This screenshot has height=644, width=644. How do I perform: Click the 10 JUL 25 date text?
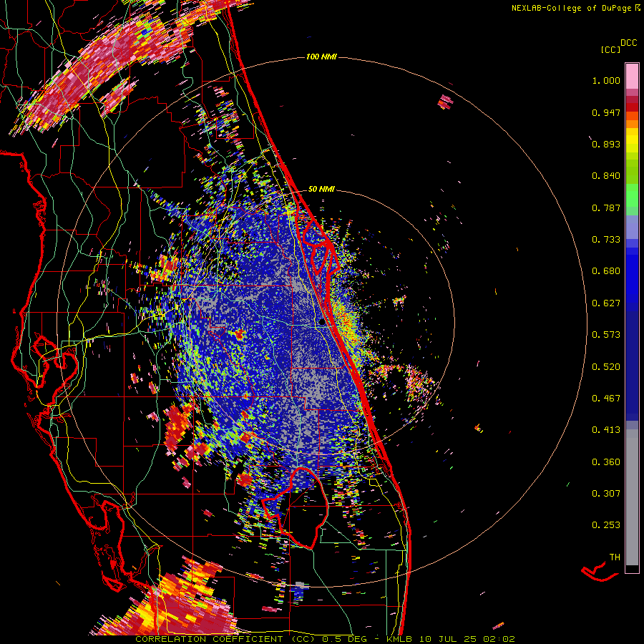tap(450, 639)
